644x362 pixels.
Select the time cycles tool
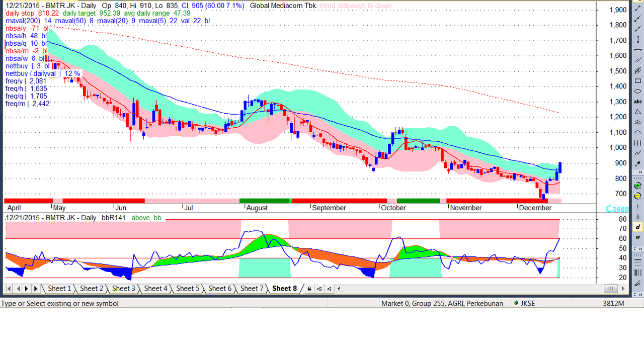pyautogui.click(x=637, y=142)
